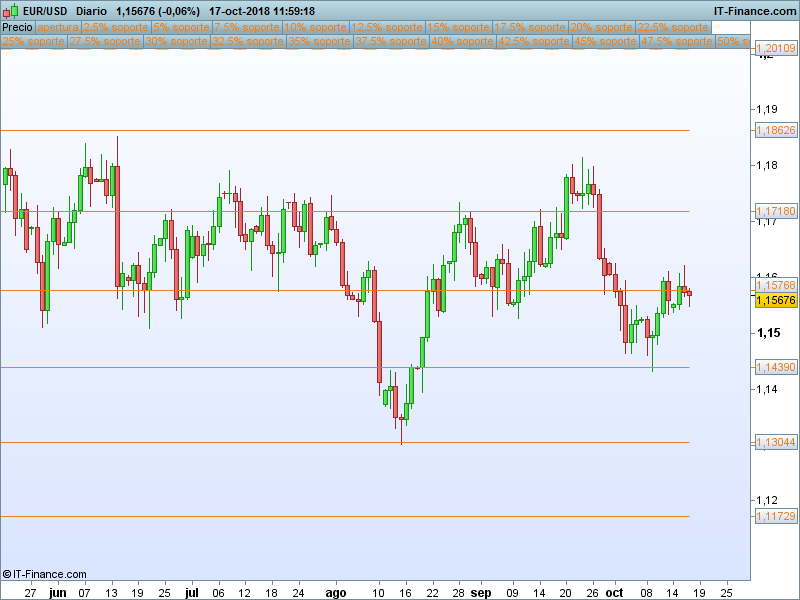Click the oct month label on time axis
The height and width of the screenshot is (600, 800).
coord(614,592)
